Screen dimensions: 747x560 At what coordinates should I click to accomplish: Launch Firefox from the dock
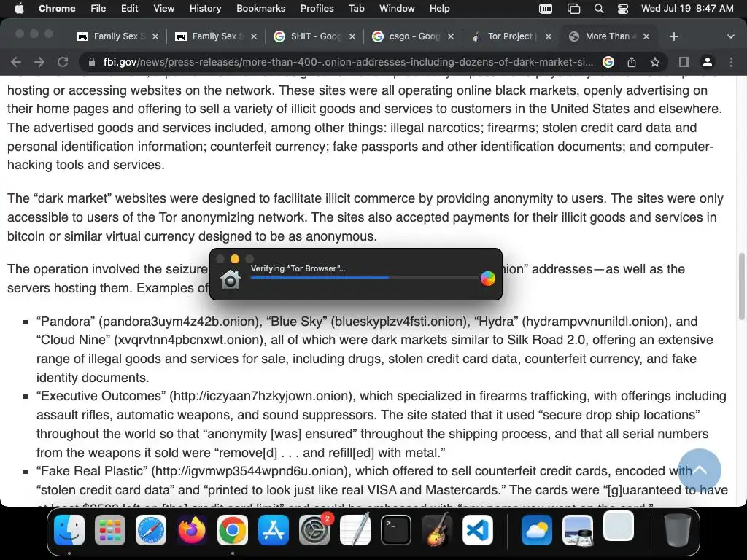[x=192, y=530]
